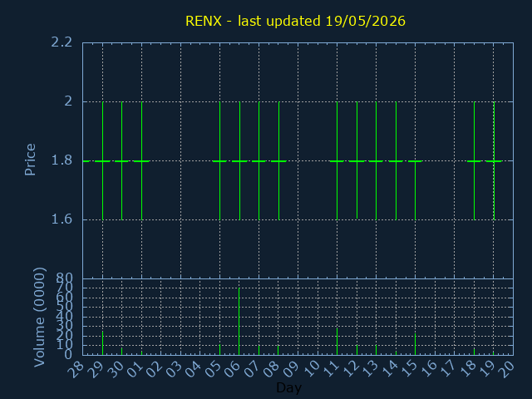Select the price bar for day 11
Screen dimensions: 532x399
[337, 160]
